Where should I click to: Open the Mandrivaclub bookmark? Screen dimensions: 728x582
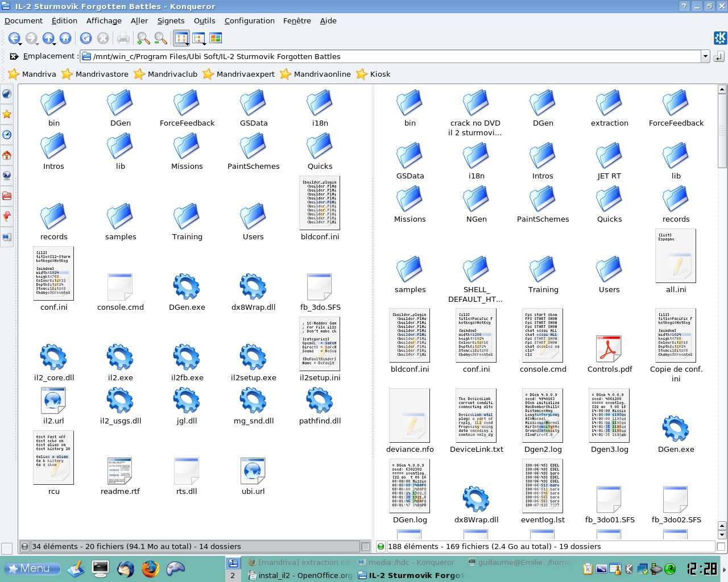point(166,74)
